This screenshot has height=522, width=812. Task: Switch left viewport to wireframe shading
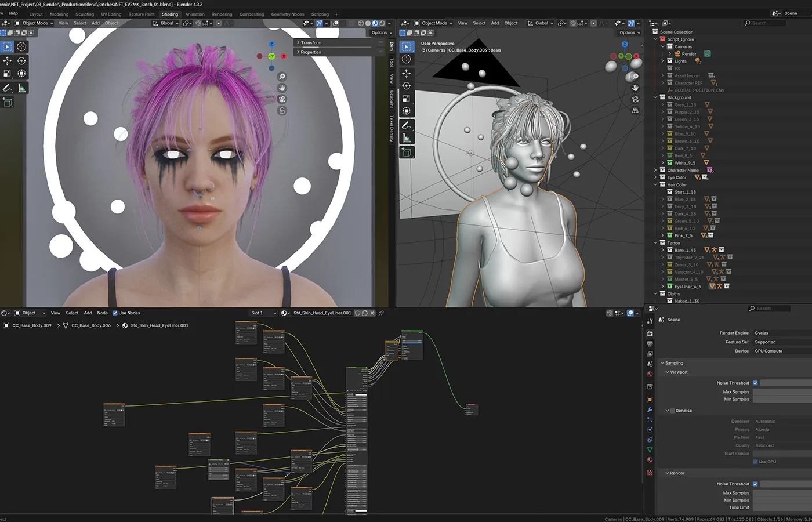coord(361,23)
